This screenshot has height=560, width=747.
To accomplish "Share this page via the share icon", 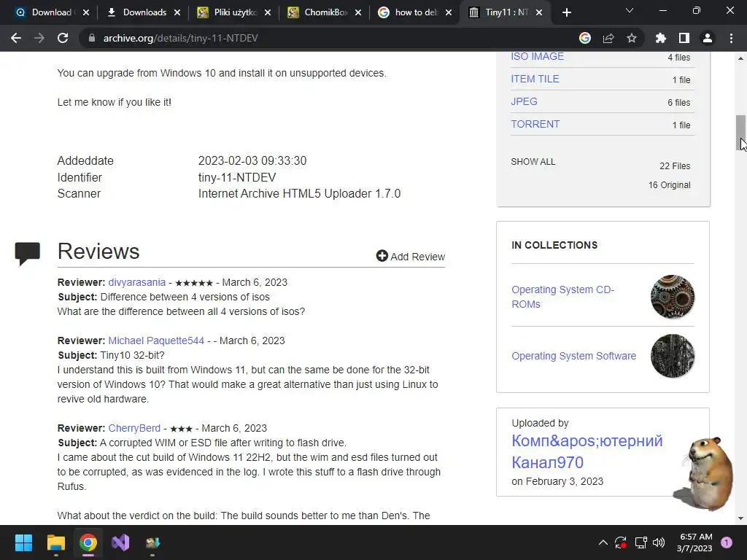I will tap(608, 38).
